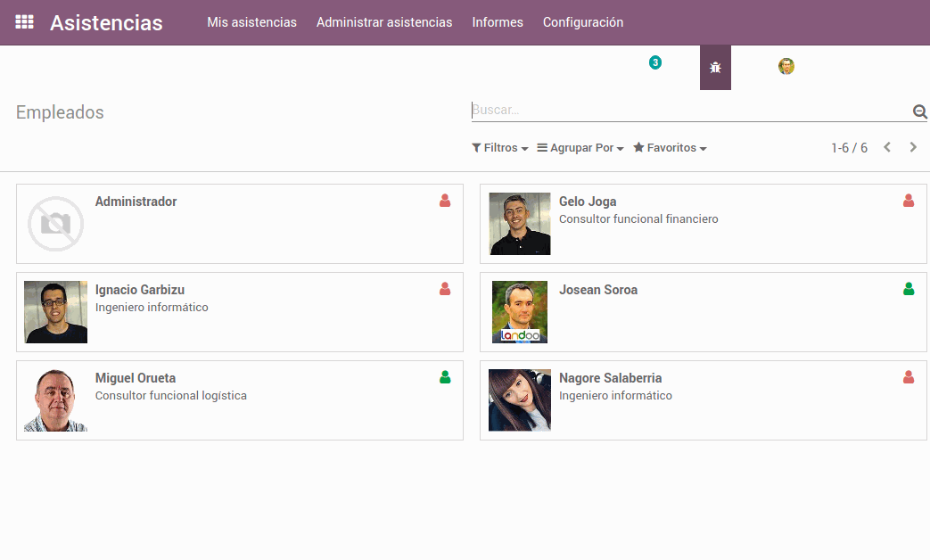This screenshot has width=930, height=560.
Task: Click Gelo Joga's photo
Action: 520,224
